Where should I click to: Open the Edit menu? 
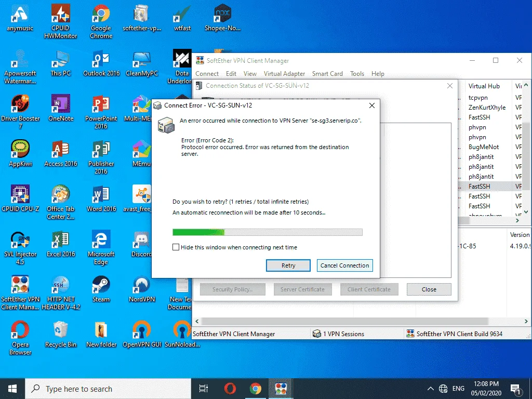(x=231, y=74)
